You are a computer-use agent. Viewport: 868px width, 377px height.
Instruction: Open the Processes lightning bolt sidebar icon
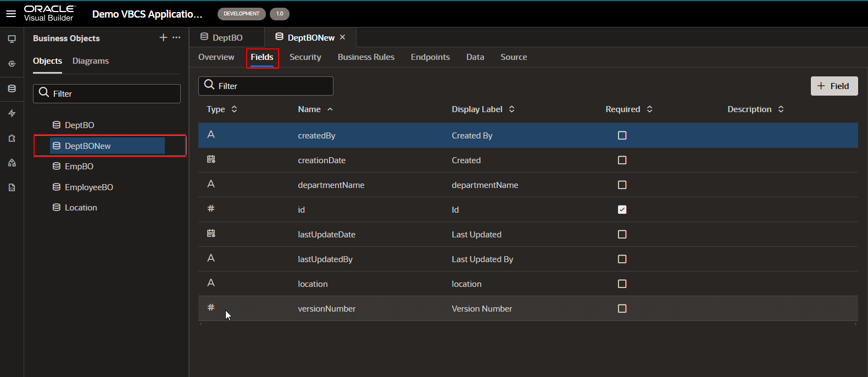coord(12,113)
